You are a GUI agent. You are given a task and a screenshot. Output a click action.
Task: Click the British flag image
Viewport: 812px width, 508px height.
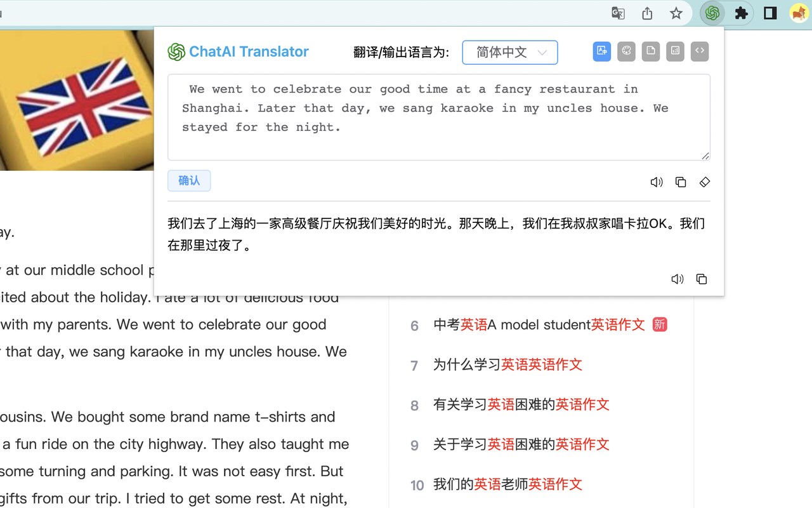[77, 100]
